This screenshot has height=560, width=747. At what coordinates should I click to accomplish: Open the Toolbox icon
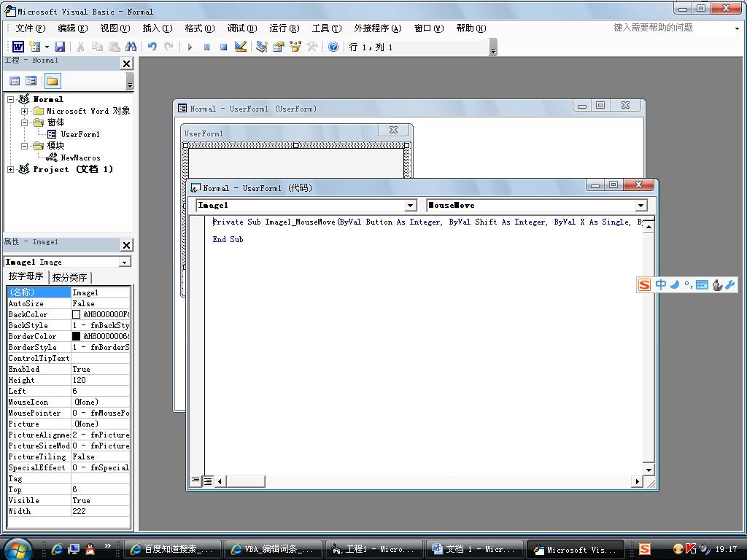312,47
